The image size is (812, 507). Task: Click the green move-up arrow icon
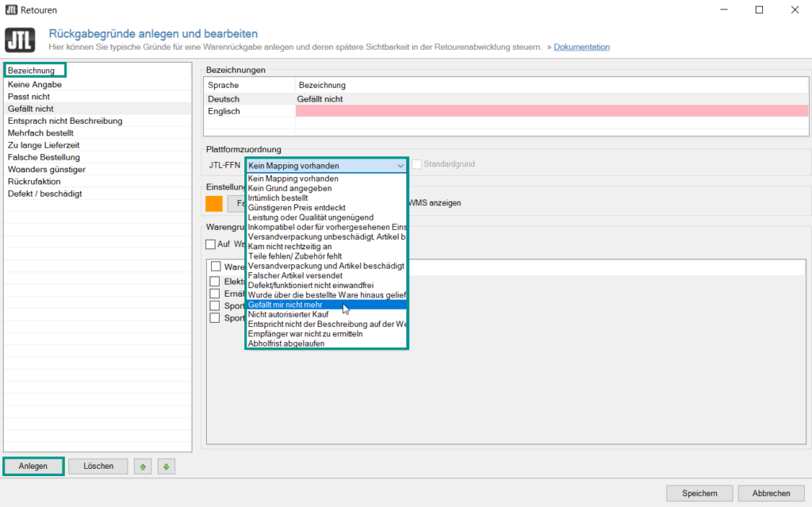[141, 467]
